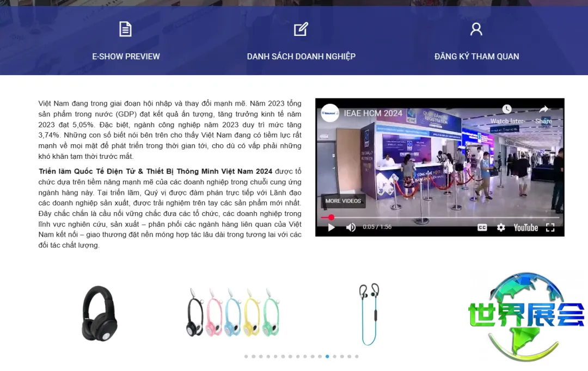Click the user icon above Đăng Ký Tham Quan
Screen dimensions: 588x371
(x=476, y=29)
